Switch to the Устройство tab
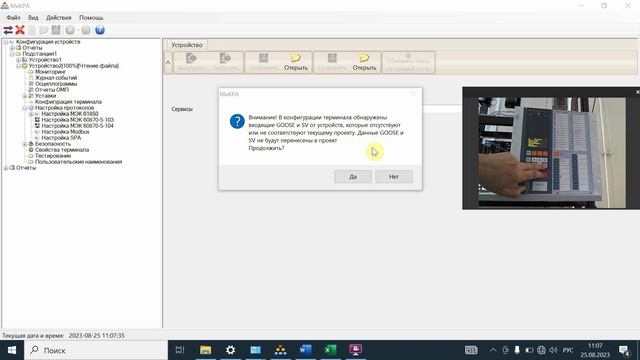640x360 pixels. [187, 45]
